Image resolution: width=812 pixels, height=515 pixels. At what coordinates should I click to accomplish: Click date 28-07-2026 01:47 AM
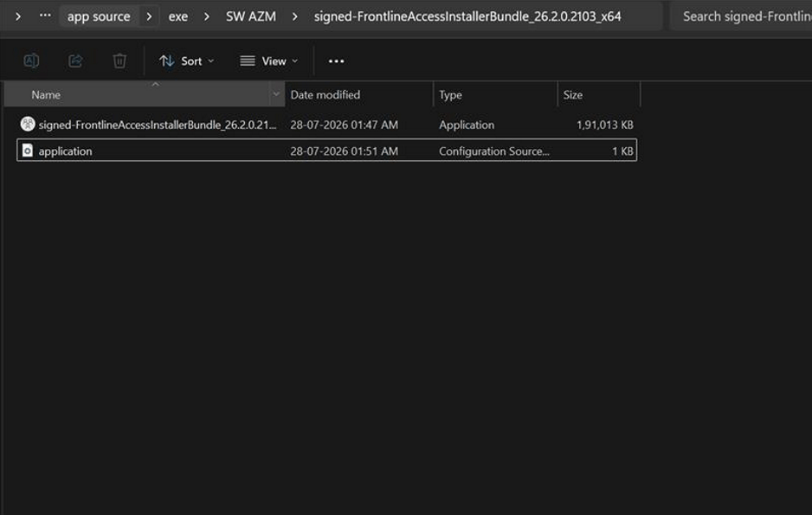coord(344,125)
